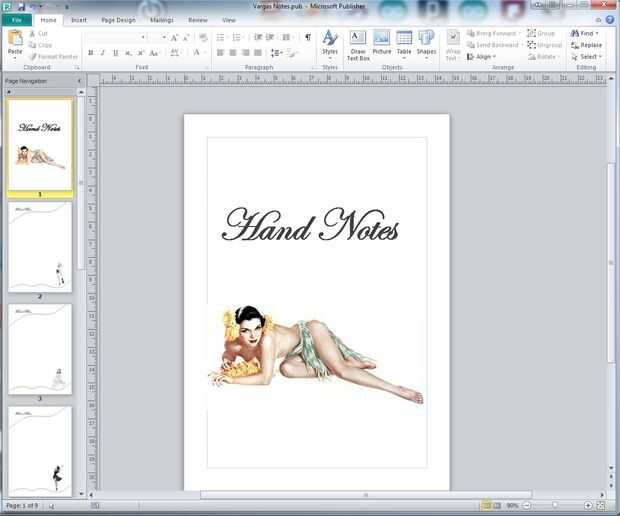Open the Change Case Aa dropdown
This screenshot has height=516, width=620.
155,53
